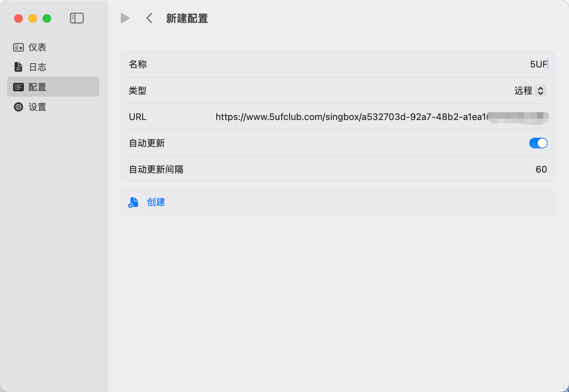Maximize the window with the green button
Screen dimensions: 569x392
(x=47, y=18)
